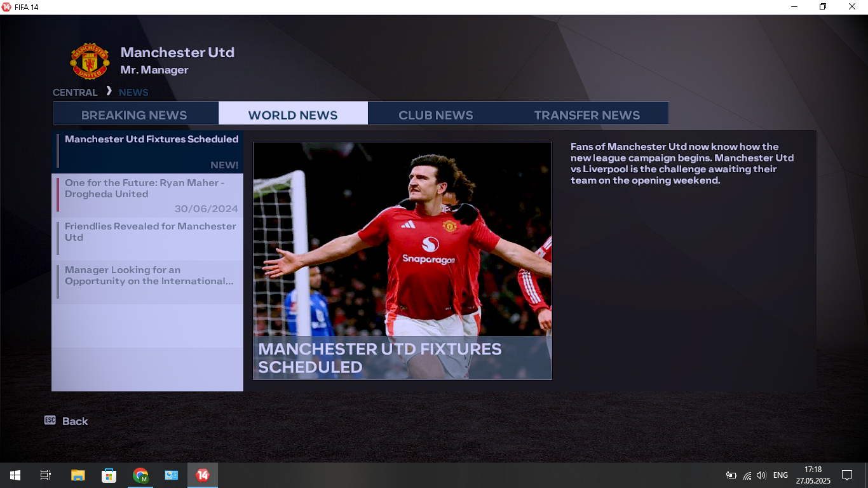The height and width of the screenshot is (488, 868).
Task: Switch to the Breaking News tab
Action: click(135, 113)
